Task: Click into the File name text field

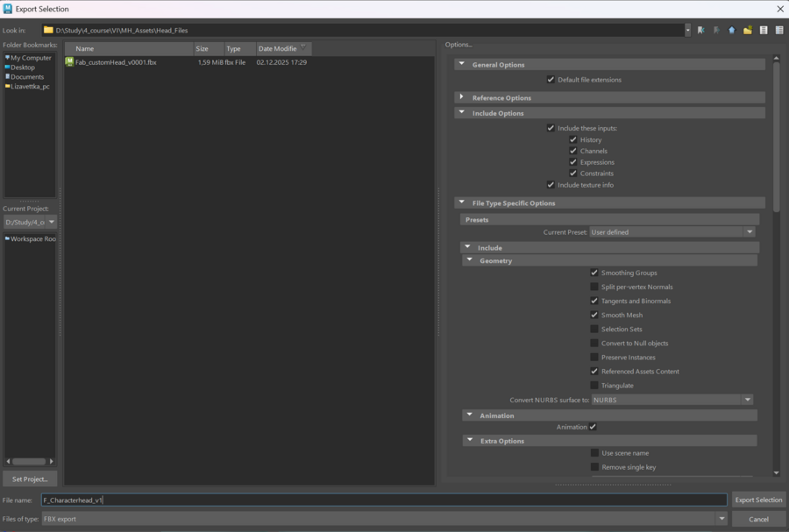Action: tap(384, 500)
